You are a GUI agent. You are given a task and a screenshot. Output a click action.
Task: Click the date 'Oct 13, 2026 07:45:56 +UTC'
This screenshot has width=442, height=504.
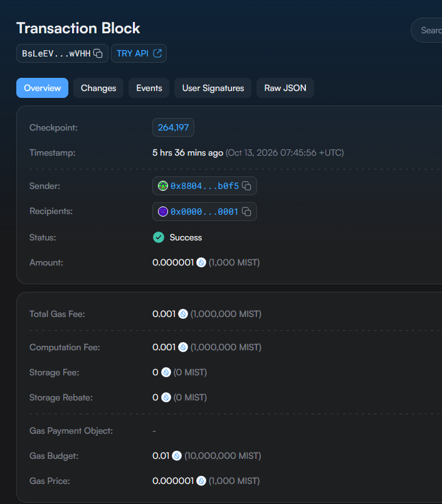[x=285, y=153]
